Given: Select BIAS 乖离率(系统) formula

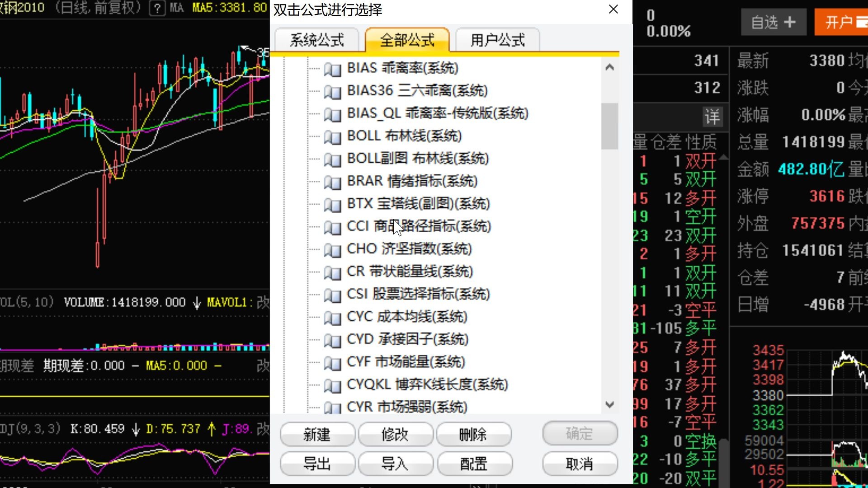Looking at the screenshot, I should [402, 68].
